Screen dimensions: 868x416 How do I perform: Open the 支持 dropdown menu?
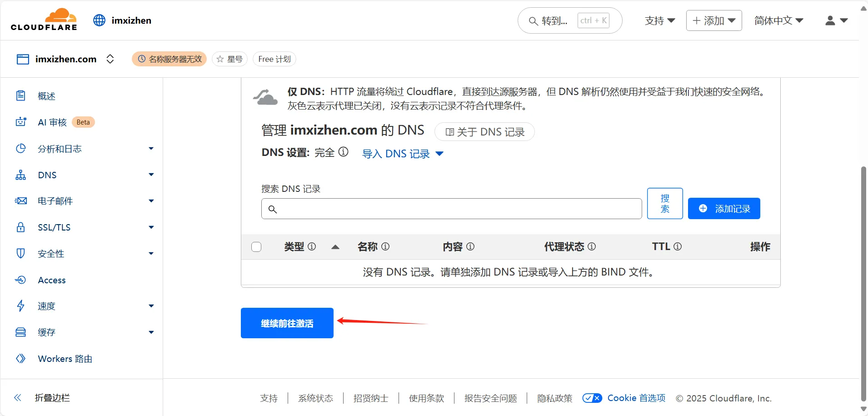[660, 21]
